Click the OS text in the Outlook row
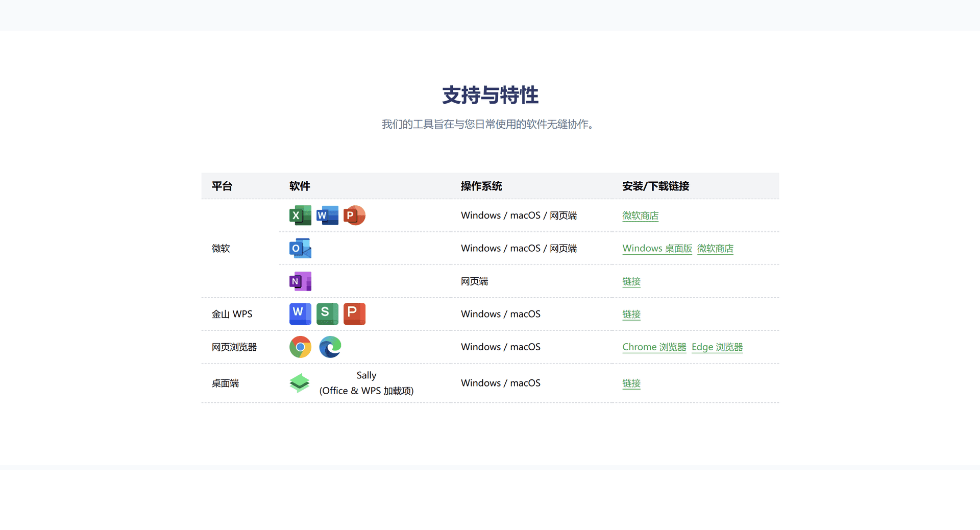The image size is (980, 530). (519, 249)
